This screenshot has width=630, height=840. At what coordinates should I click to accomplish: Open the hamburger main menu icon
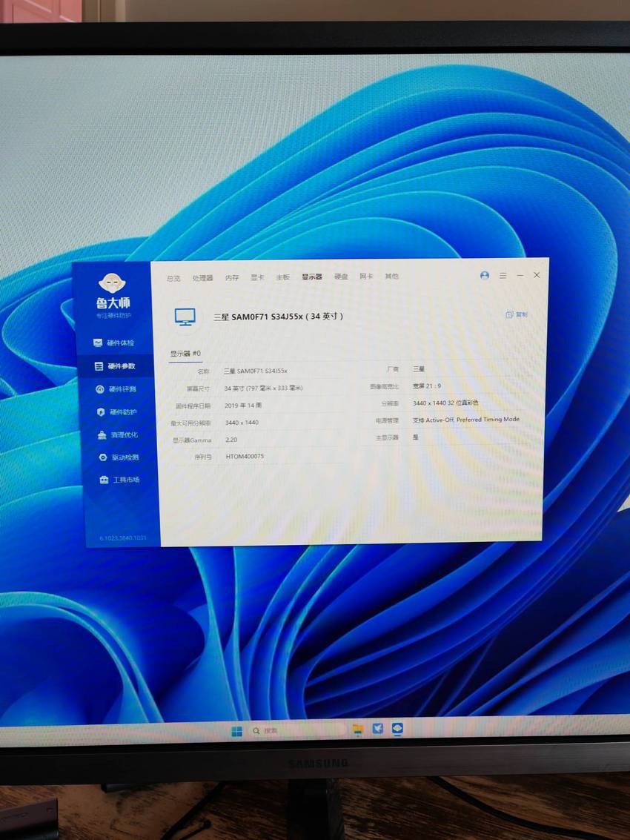pos(503,275)
